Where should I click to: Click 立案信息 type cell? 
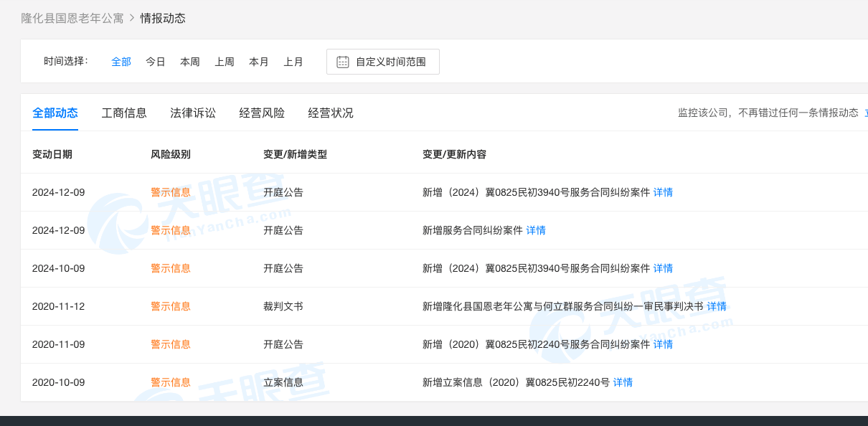point(283,382)
